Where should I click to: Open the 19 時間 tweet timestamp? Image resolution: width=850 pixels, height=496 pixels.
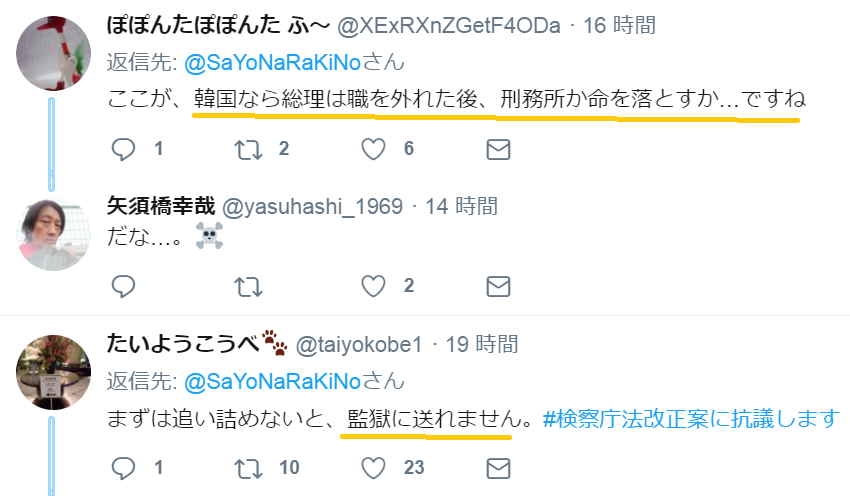click(x=482, y=345)
